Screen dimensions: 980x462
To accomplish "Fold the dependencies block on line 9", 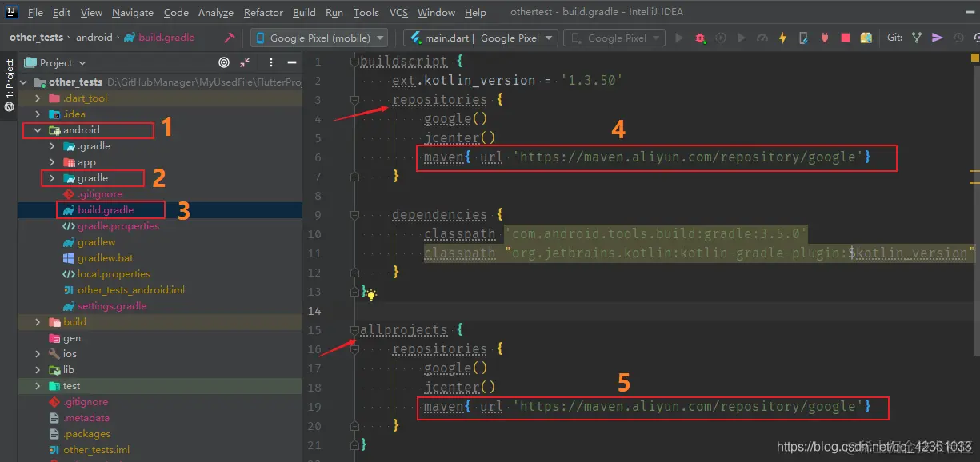I will click(354, 215).
